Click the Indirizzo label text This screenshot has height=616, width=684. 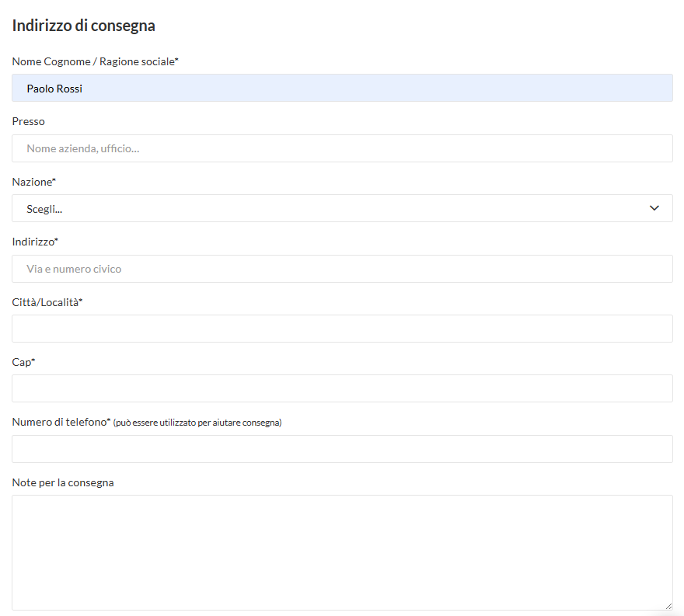pos(36,242)
